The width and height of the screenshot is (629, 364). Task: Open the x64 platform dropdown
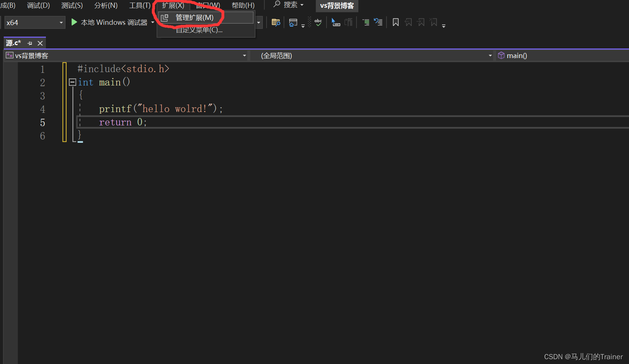[35, 23]
